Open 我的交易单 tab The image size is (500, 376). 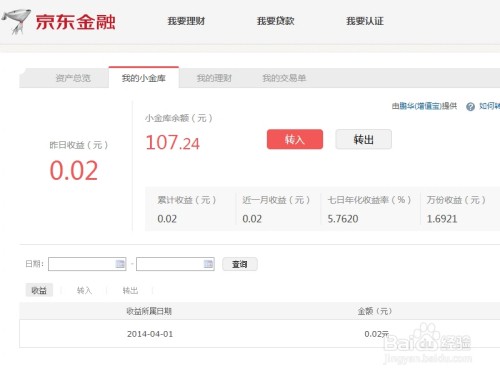[284, 78]
